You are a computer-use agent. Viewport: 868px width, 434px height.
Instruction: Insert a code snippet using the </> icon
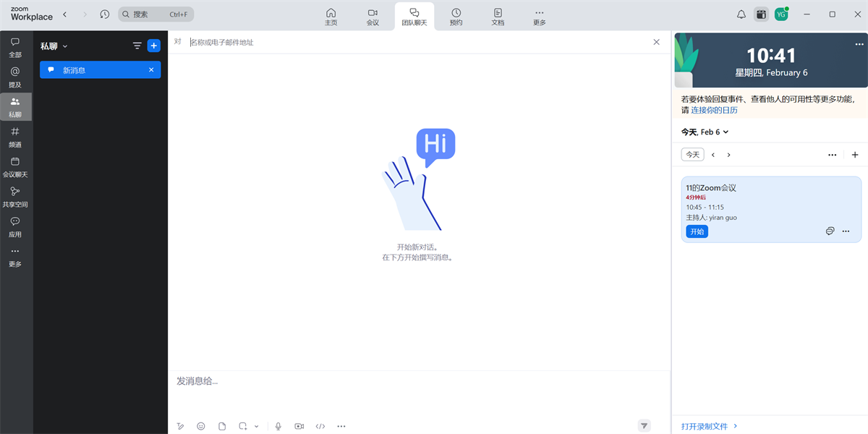[320, 426]
